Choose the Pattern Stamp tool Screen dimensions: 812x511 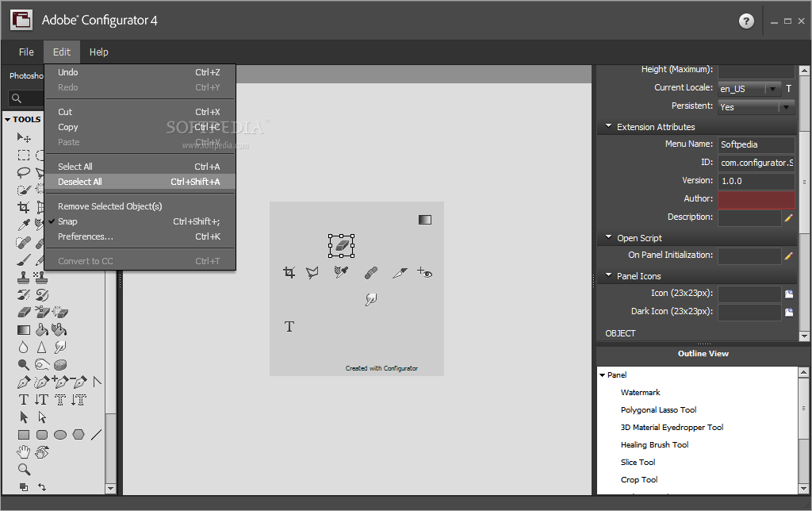pyautogui.click(x=41, y=278)
